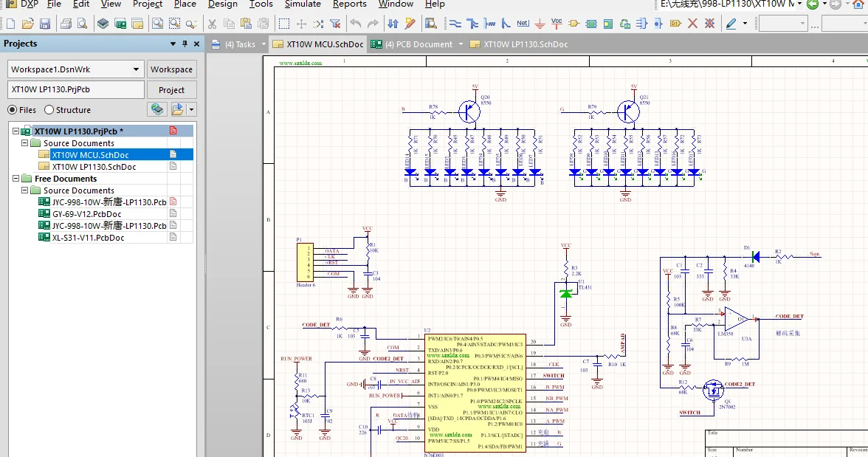Screen dimensions: 868x457
Task: Click the Cut scissors icon
Action: 212,24
